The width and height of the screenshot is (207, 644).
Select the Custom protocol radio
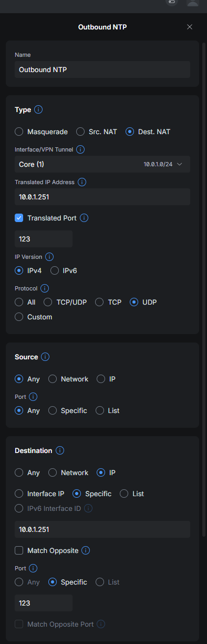[19, 317]
